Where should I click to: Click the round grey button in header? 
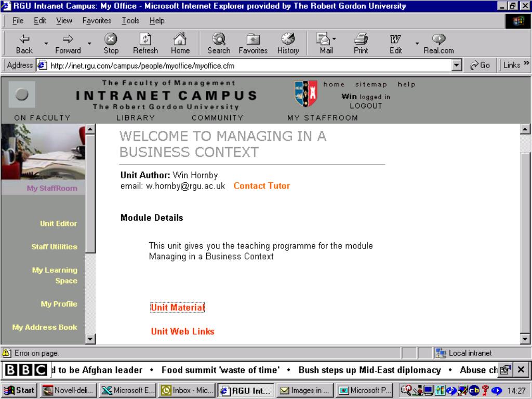click(22, 94)
